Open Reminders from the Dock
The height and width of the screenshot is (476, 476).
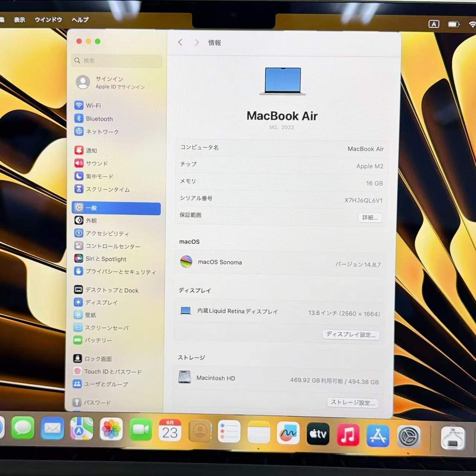229,431
